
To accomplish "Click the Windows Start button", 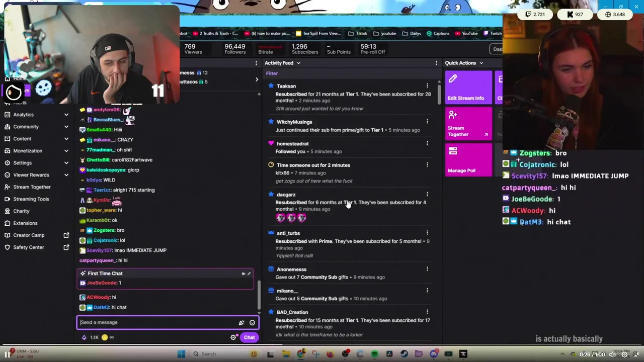I will click(x=181, y=354).
